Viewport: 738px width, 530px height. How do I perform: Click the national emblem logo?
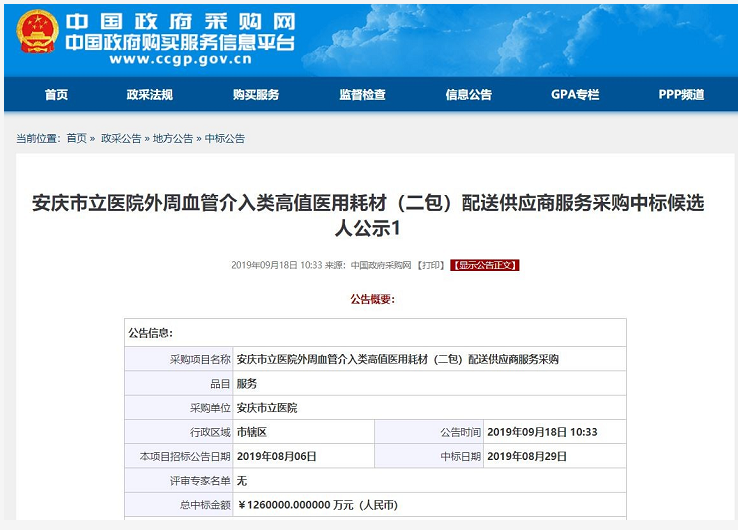point(37,33)
